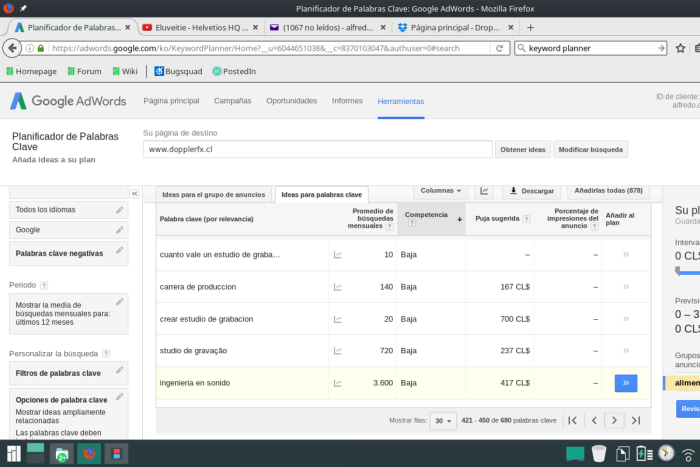700x467 pixels.
Task: Select keyword 'studio de gravação'
Action: (193, 351)
